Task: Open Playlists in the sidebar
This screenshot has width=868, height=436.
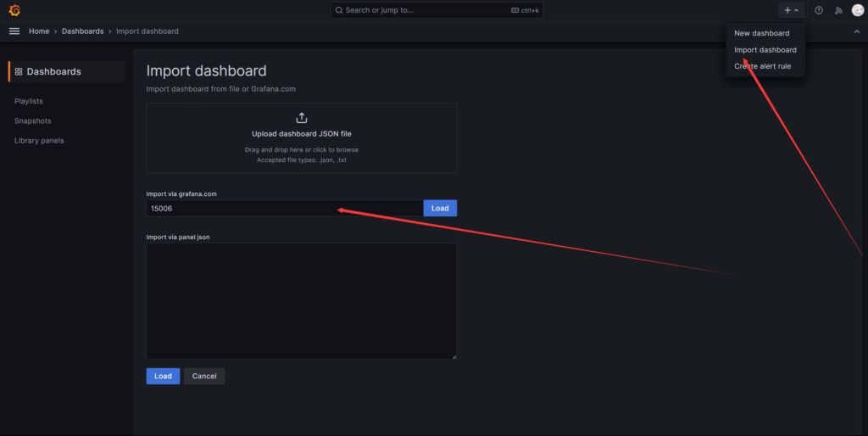Action: point(29,101)
